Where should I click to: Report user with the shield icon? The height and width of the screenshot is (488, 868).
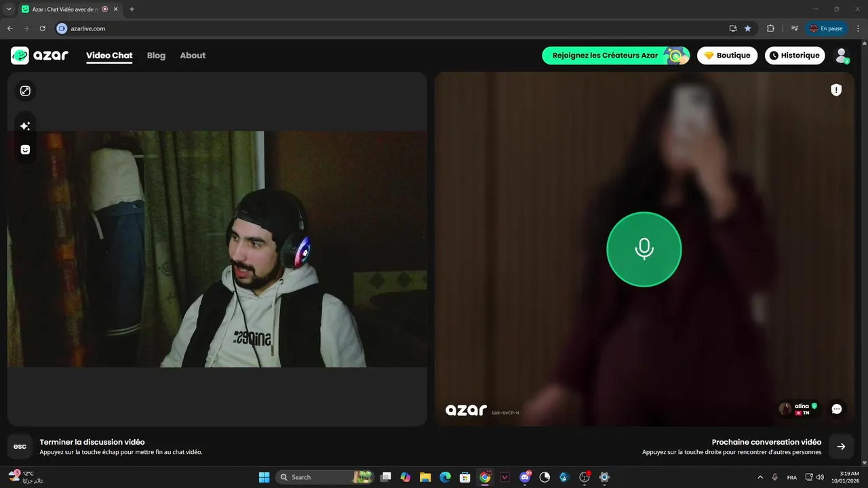point(836,90)
